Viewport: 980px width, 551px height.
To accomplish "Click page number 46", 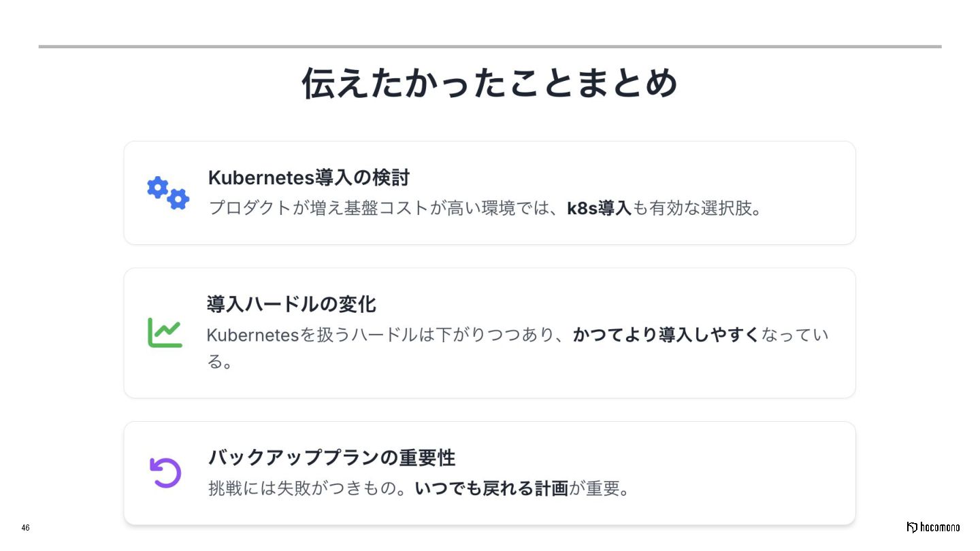I will (25, 528).
